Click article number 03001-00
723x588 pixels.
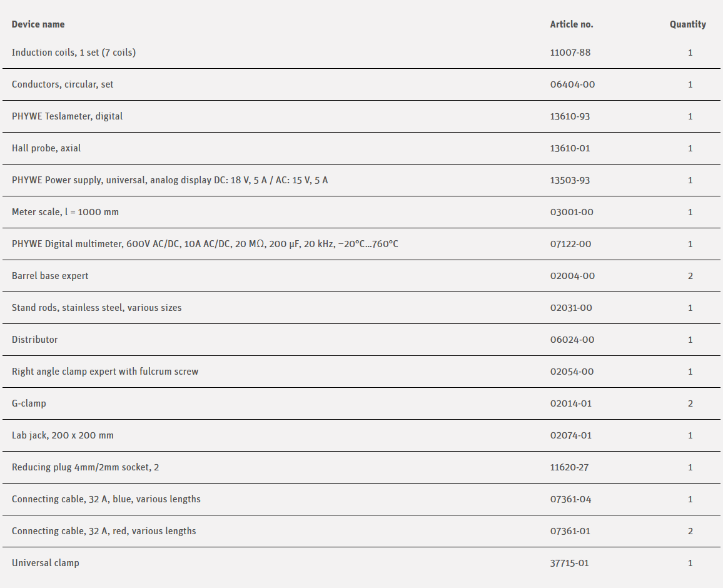[572, 212]
